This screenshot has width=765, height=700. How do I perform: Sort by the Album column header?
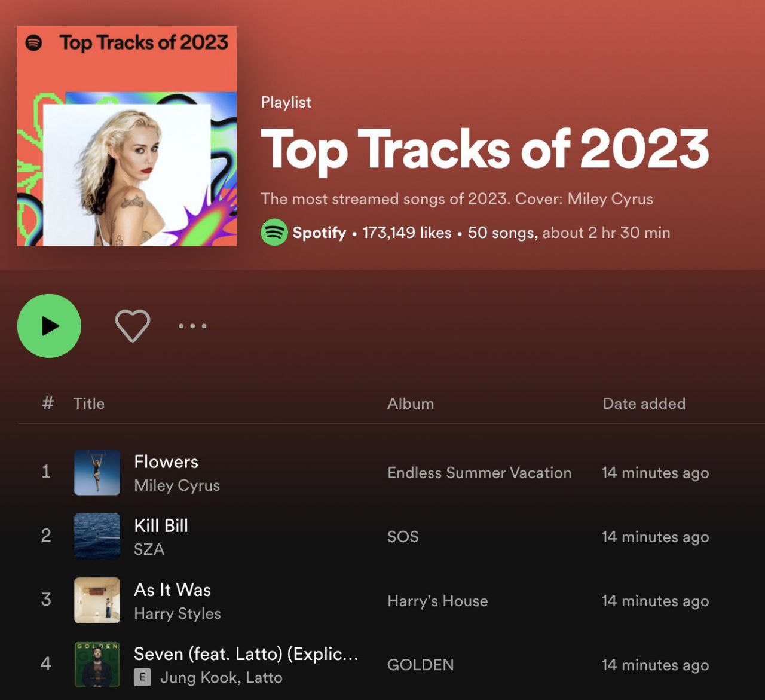click(x=411, y=404)
